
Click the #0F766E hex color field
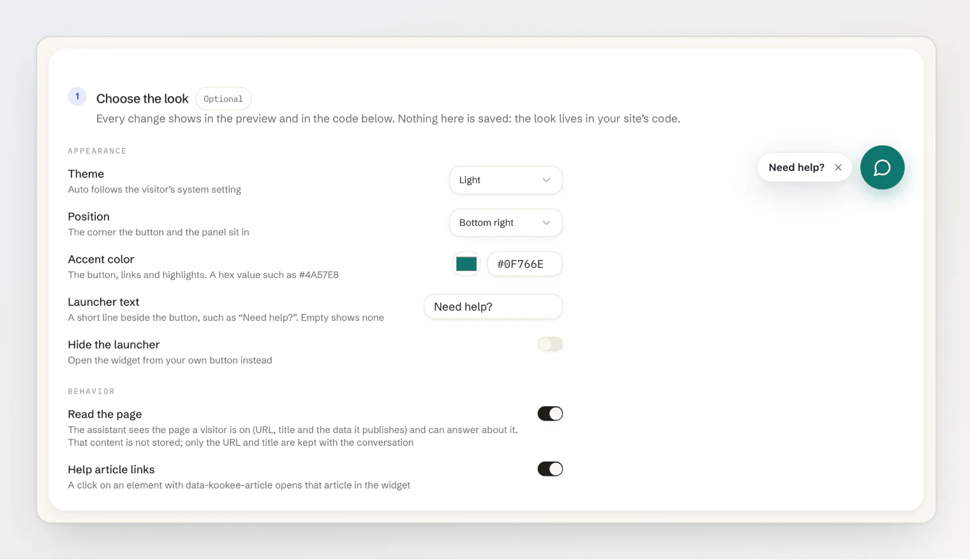pos(525,264)
